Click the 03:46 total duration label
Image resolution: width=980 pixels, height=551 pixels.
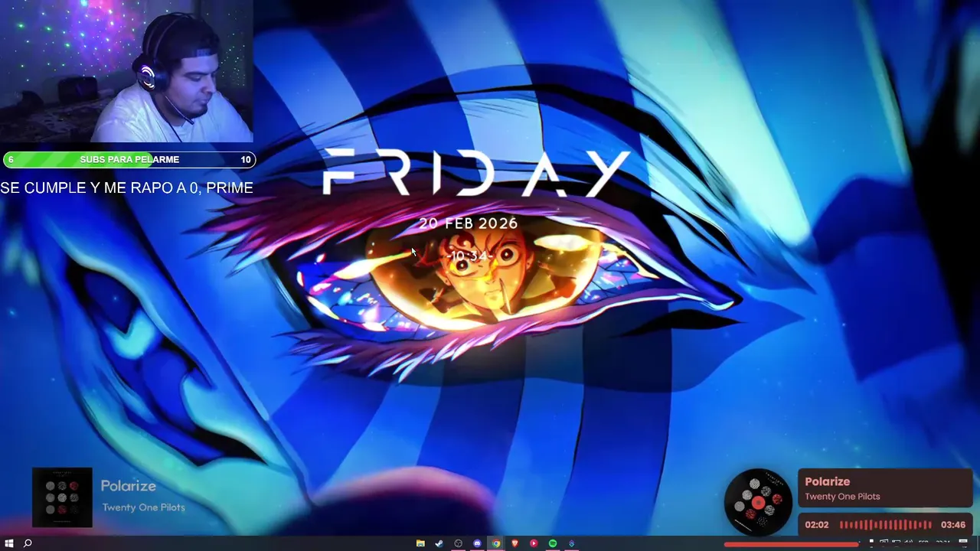tap(953, 525)
